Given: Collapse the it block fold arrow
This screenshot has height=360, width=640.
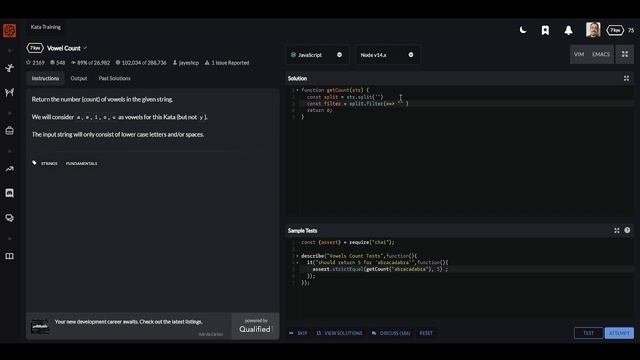Looking at the screenshot, I should (297, 262).
